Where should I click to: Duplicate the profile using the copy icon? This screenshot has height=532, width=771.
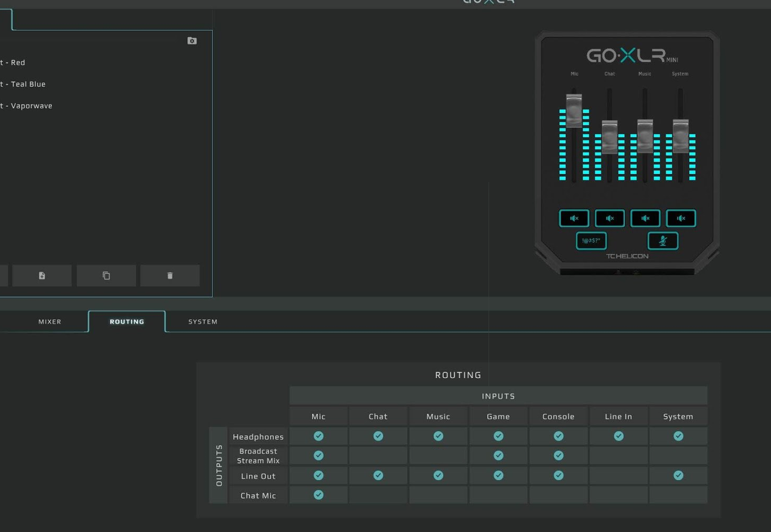[106, 276]
